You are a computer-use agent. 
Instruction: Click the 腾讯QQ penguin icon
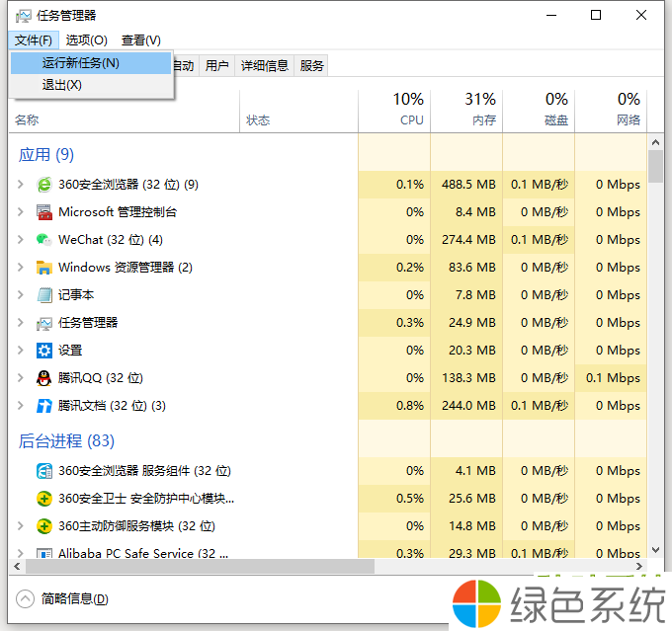(44, 378)
